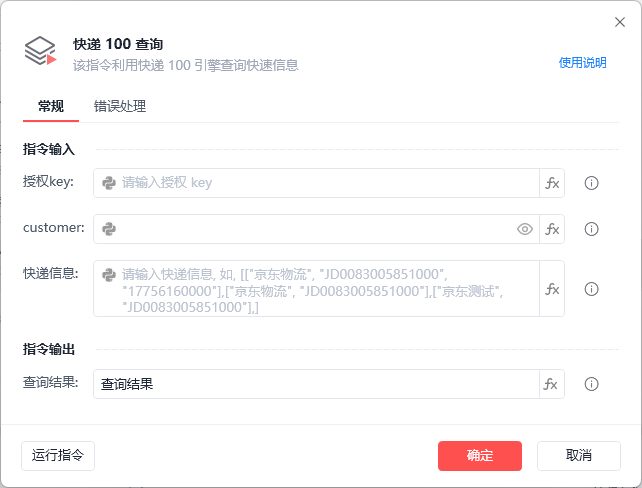Show customer value with eye icon
This screenshot has height=488, width=642.
pos(525,229)
